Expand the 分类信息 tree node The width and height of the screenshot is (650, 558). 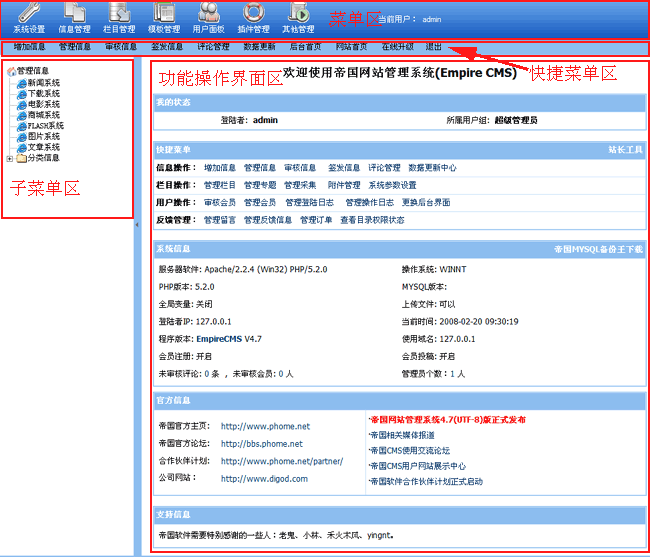10,159
